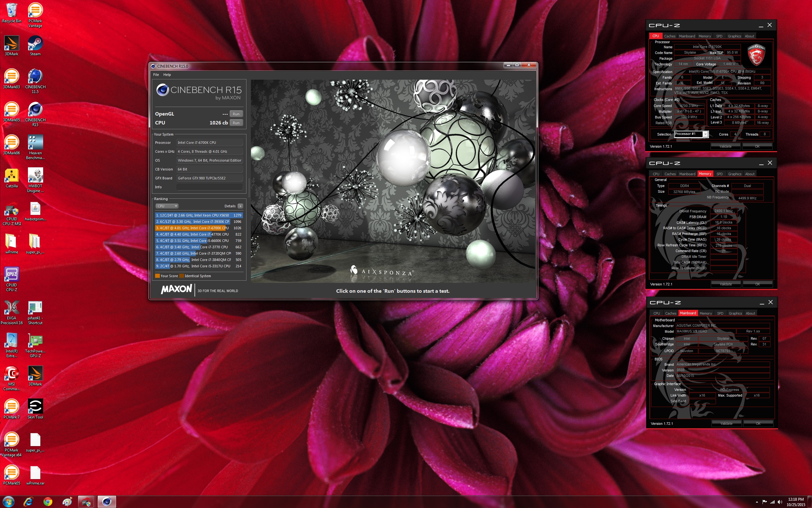Viewport: 812px width, 508px height.
Task: Select the 3DMark05 desktop shortcut
Action: pyautogui.click(x=11, y=111)
